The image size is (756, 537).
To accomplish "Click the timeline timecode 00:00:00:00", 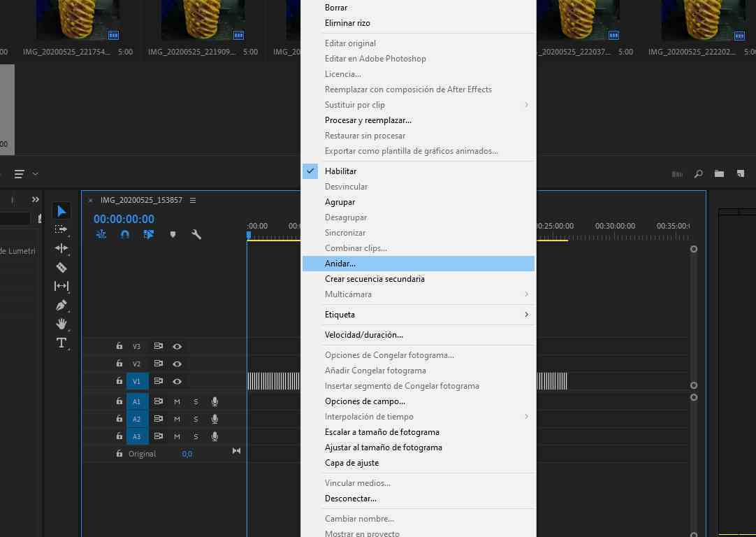I will (x=124, y=219).
